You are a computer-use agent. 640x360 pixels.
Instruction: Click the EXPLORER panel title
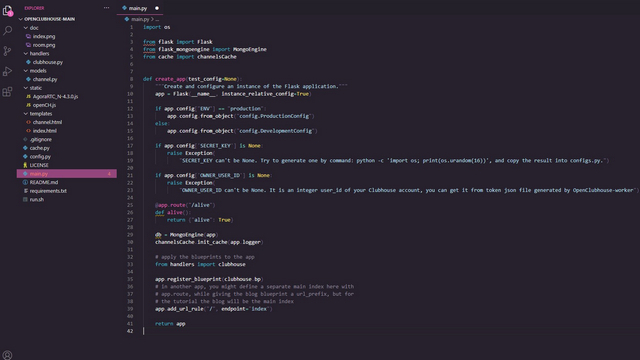click(x=34, y=8)
